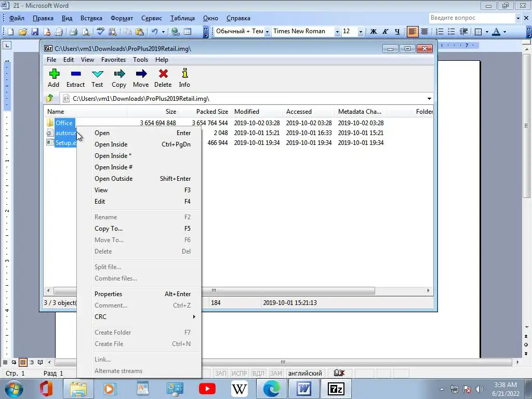Toggle Italic (К) formatting in Word
This screenshot has width=532, height=399.
click(385, 32)
